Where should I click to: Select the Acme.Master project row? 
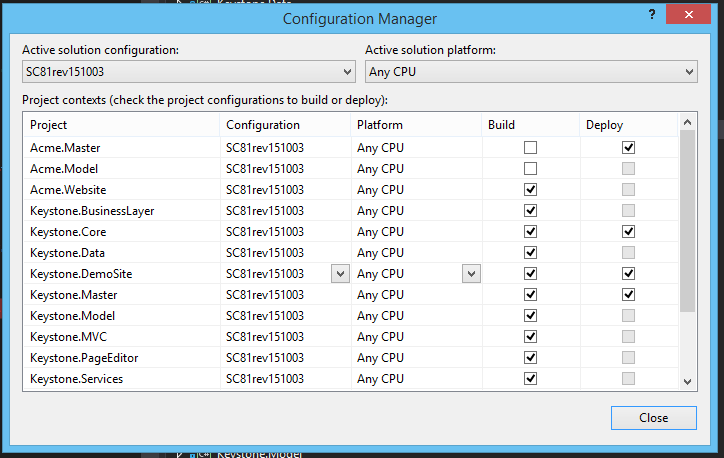pos(351,148)
